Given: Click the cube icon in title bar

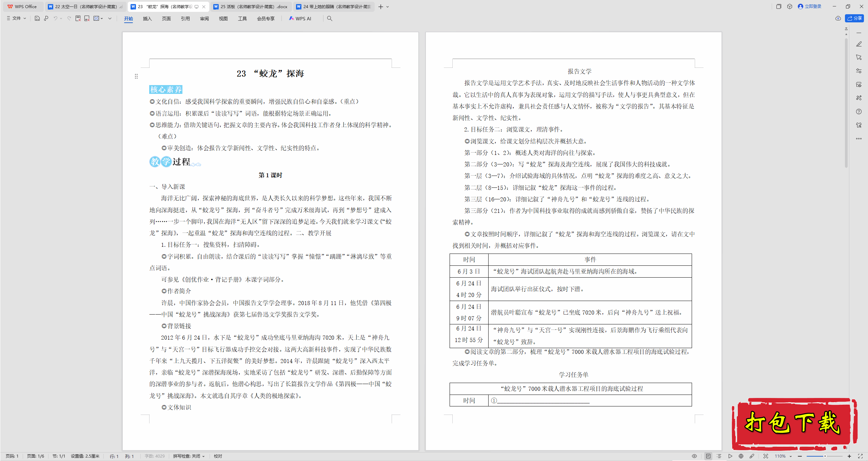Looking at the screenshot, I should pos(790,6).
